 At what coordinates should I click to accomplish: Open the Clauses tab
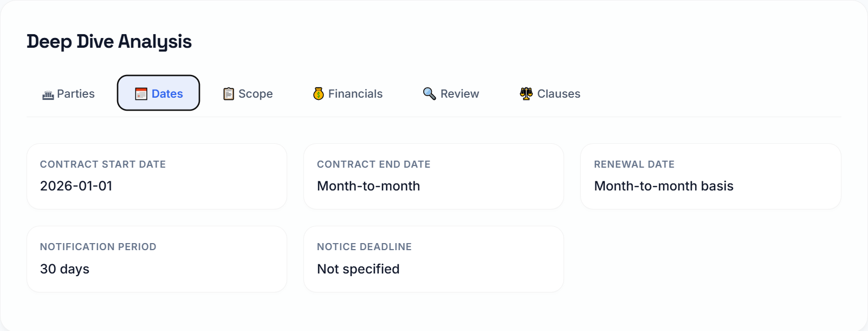[x=549, y=93]
